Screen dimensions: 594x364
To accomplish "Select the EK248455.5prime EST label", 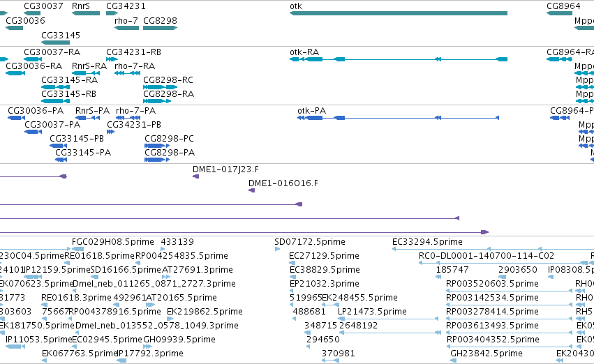I will point(360,298).
